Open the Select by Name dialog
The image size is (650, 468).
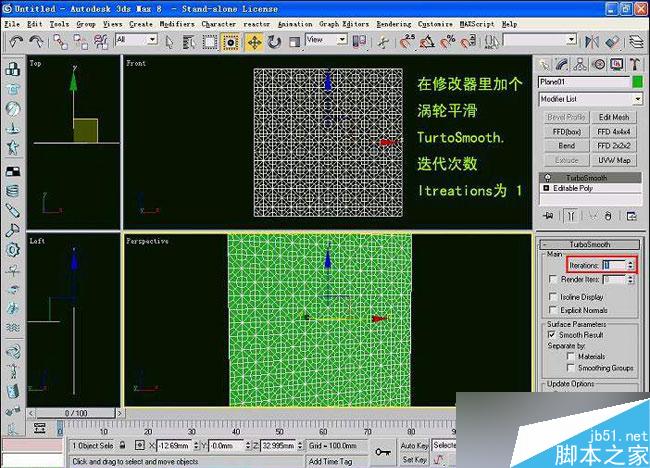[x=189, y=42]
